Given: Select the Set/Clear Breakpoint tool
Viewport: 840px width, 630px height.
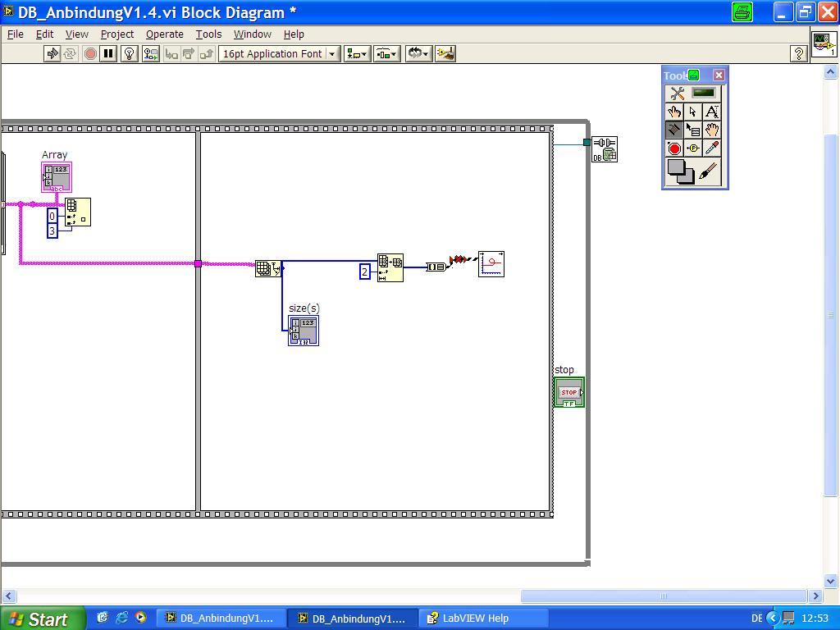Looking at the screenshot, I should tap(674, 148).
